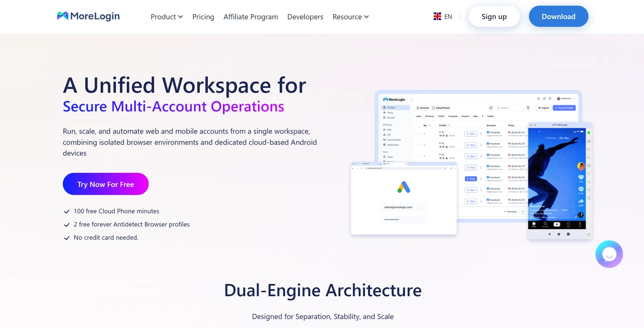Go to Affiliate Program
The image size is (644, 328).
pyautogui.click(x=251, y=17)
